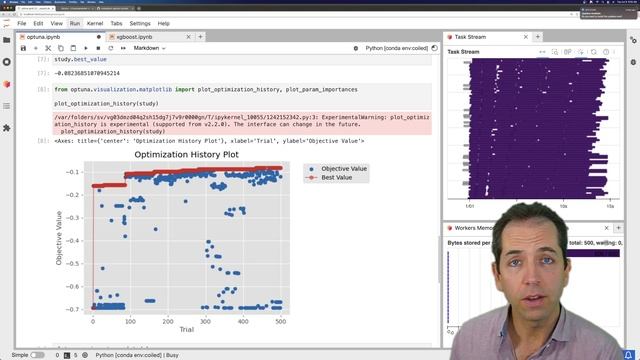Select the Bokeh pan tool in Task Stream

click(x=542, y=52)
